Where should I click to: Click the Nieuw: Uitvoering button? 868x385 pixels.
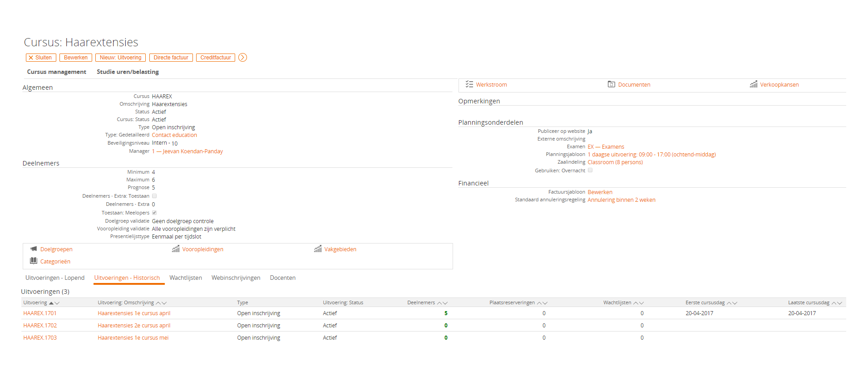click(120, 58)
